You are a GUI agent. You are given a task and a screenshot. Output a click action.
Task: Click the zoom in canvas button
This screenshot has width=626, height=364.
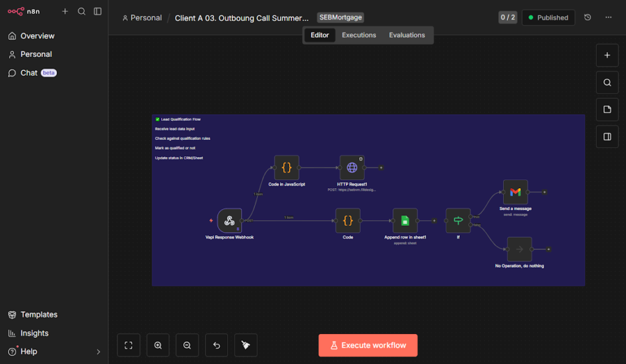coord(158,345)
